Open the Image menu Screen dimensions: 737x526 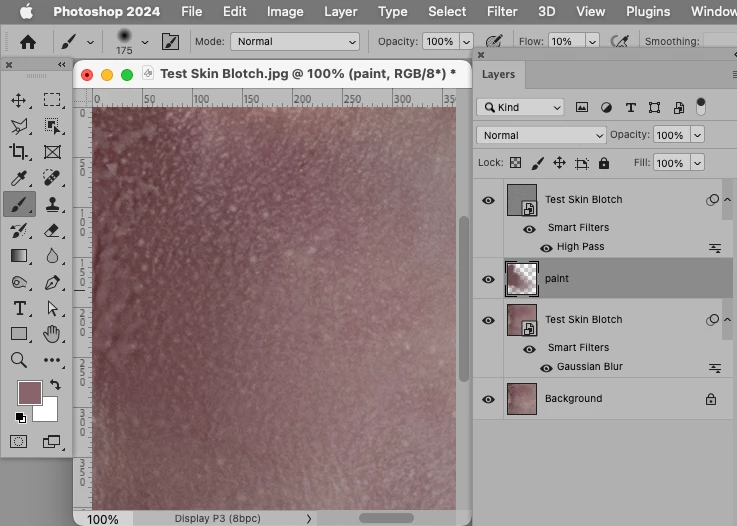pyautogui.click(x=285, y=11)
